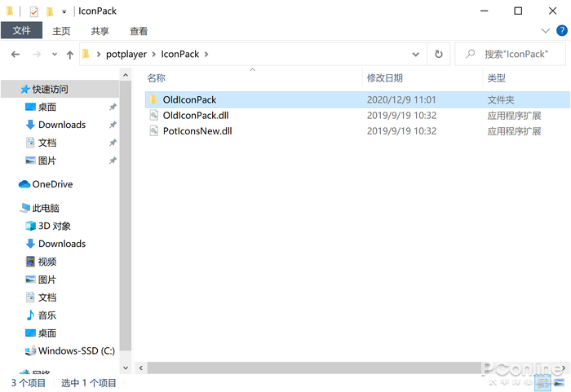Screen dimensions: 571x392
Task: Click navigation pane scroll down arrow
Action: (x=126, y=368)
